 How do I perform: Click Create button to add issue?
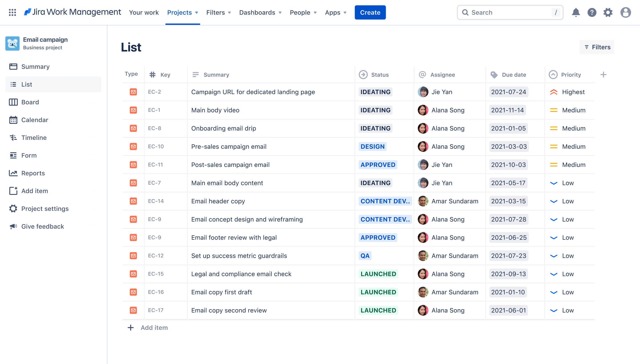click(x=370, y=12)
